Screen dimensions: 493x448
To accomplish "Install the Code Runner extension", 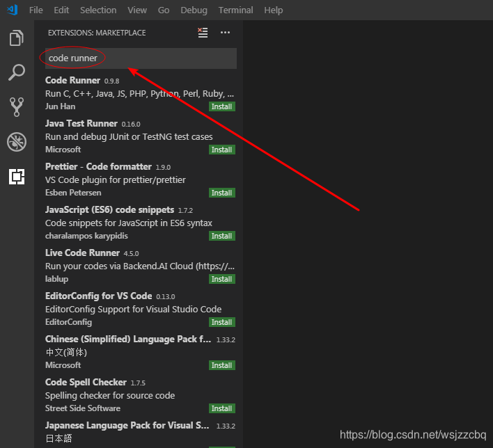I will tap(222, 106).
